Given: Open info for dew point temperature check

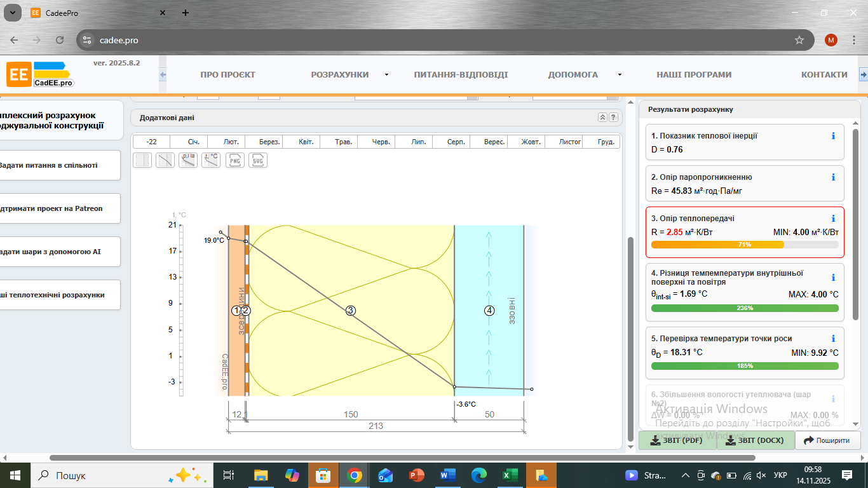Looking at the screenshot, I should 833,339.
